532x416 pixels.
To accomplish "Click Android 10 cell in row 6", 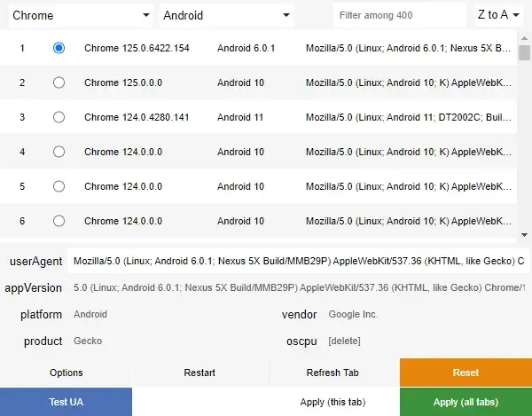I will 240,221.
